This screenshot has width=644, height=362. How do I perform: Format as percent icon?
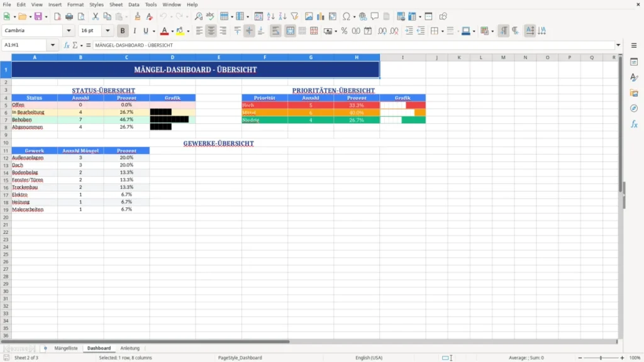[344, 31]
